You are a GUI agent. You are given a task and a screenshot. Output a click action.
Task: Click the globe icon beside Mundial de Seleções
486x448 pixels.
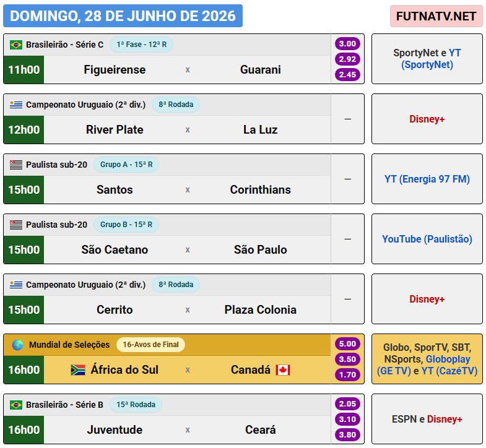point(18,345)
